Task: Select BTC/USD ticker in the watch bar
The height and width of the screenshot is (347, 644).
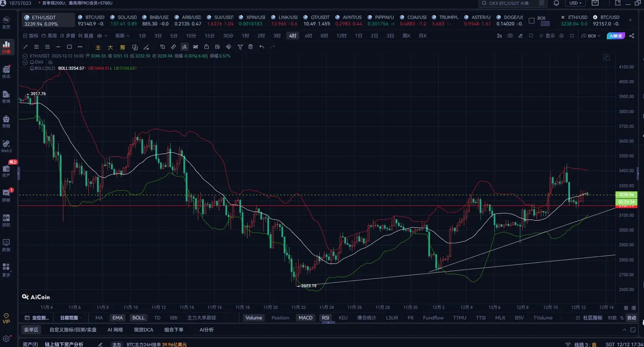Action: pos(91,21)
